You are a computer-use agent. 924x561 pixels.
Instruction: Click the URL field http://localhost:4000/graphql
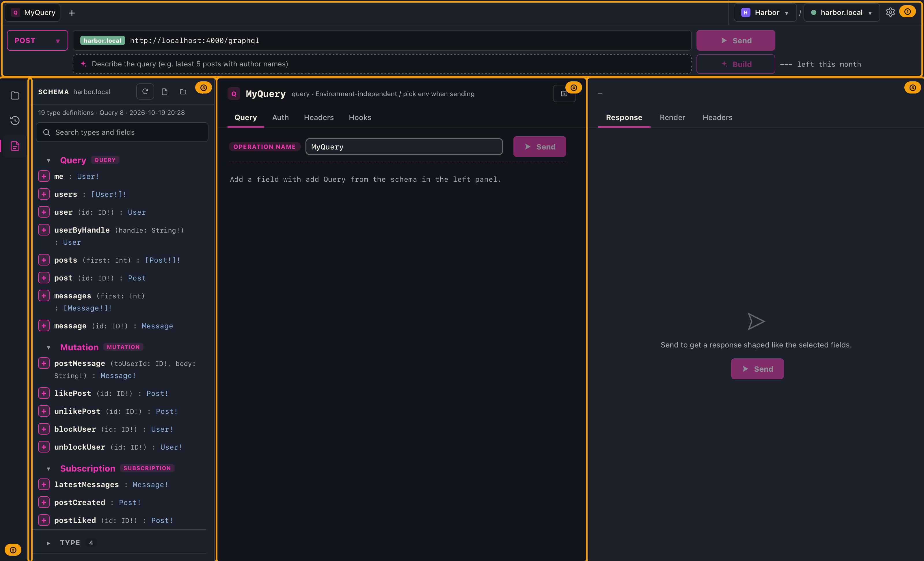pyautogui.click(x=382, y=40)
